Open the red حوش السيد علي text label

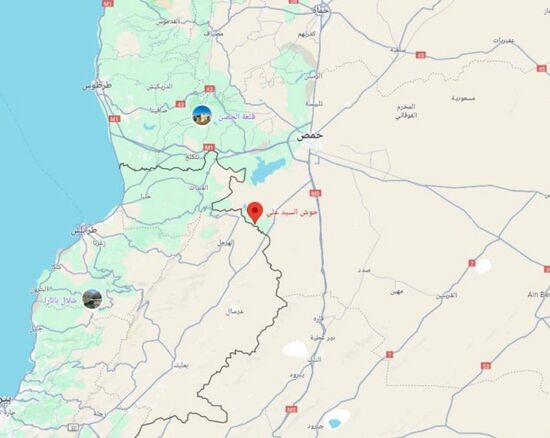(292, 213)
